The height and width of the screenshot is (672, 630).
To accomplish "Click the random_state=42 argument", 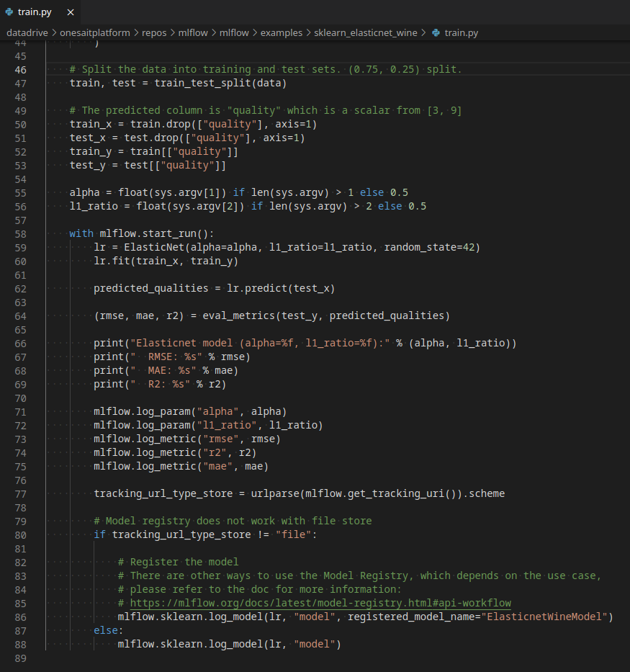I will pos(430,247).
